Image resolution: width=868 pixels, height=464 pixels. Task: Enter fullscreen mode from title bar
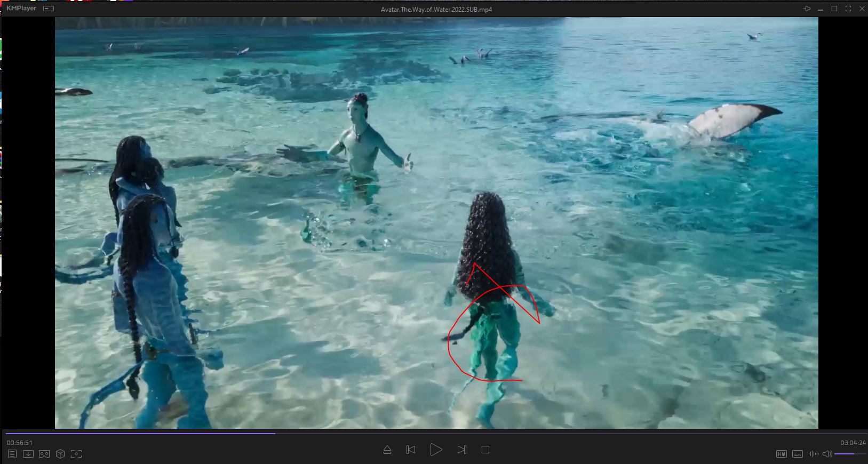848,9
